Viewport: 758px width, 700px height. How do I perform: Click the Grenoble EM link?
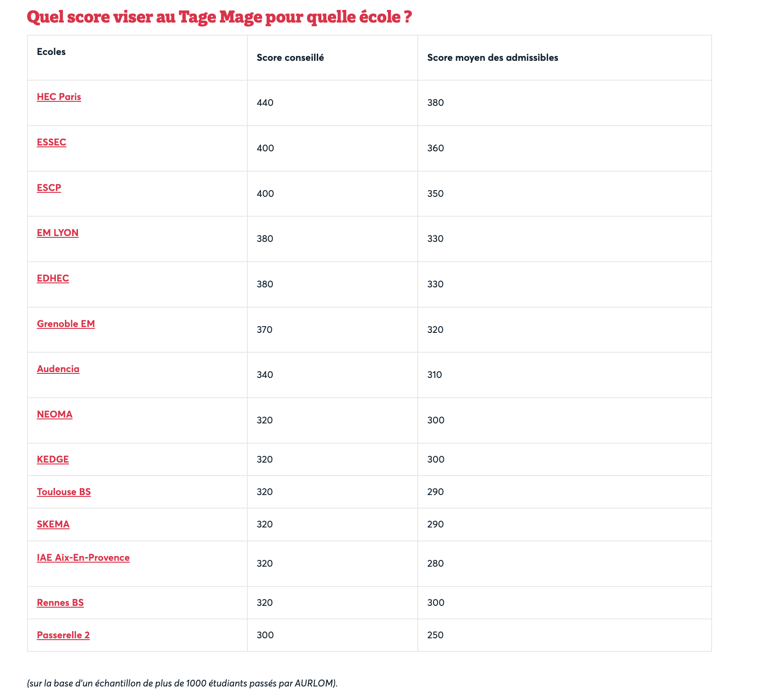66,324
